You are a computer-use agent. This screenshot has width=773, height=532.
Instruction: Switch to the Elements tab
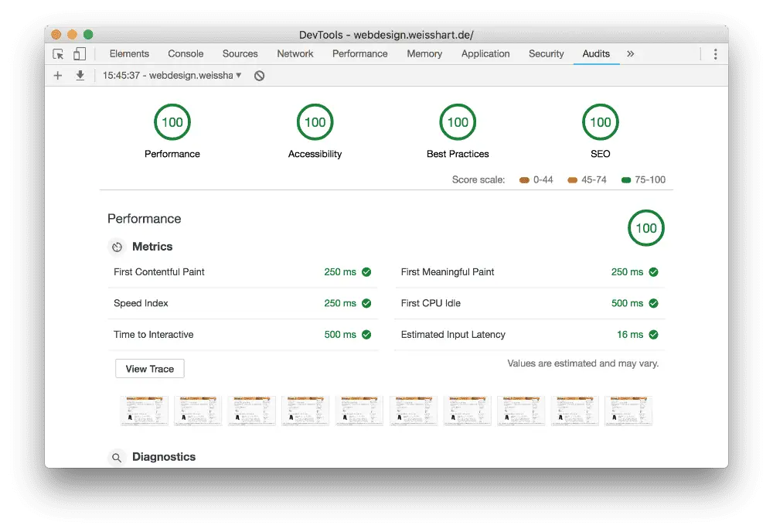pos(129,54)
